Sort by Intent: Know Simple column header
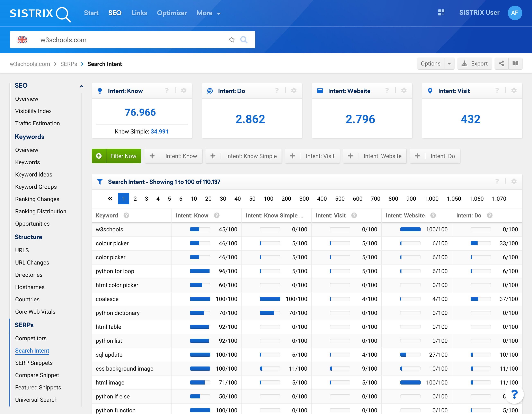532x414 pixels. point(275,215)
